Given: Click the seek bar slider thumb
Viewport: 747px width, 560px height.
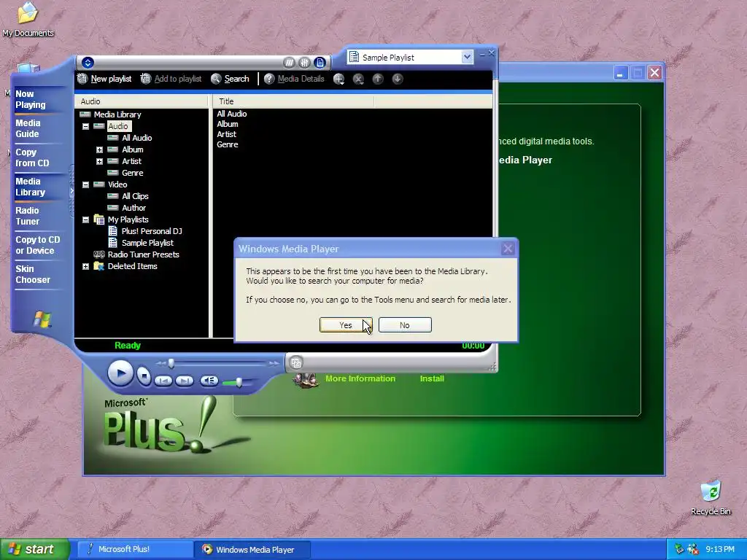Looking at the screenshot, I should tap(171, 363).
